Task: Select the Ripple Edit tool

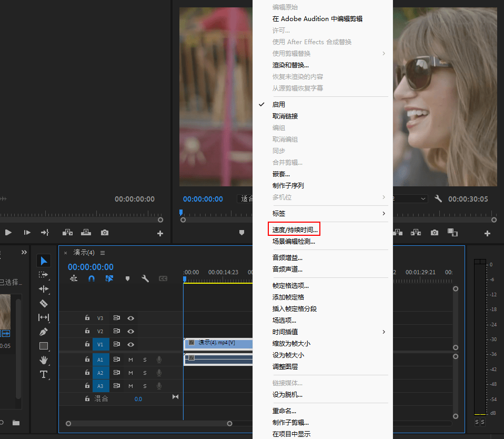Action: 43,289
